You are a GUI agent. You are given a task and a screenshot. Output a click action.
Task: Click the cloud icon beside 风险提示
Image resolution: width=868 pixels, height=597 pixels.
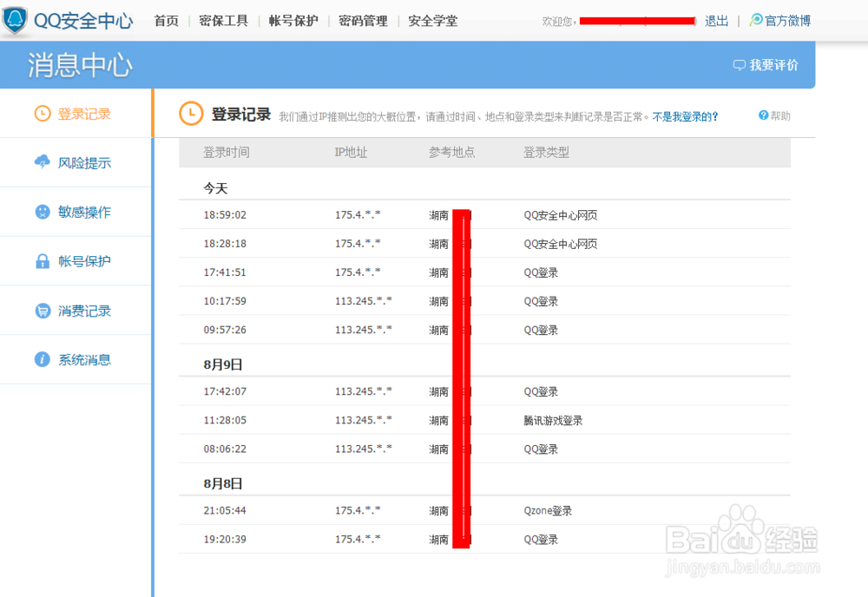[42, 162]
